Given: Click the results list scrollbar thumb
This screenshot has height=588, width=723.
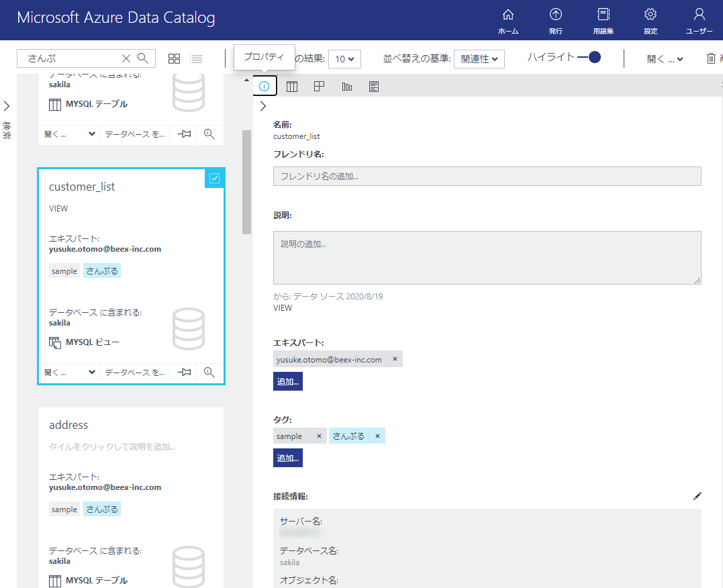Looking at the screenshot, I should (x=246, y=182).
